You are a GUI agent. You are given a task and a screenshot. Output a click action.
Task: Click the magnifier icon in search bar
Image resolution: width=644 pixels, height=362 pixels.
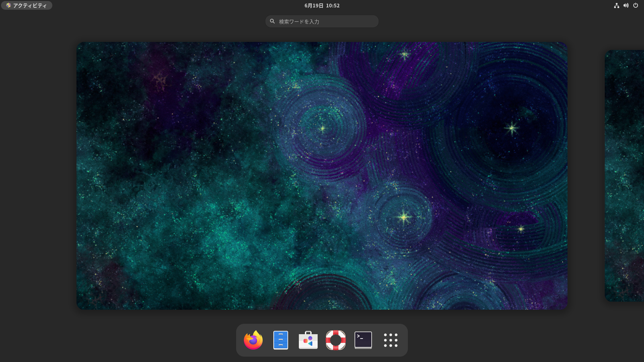272,21
